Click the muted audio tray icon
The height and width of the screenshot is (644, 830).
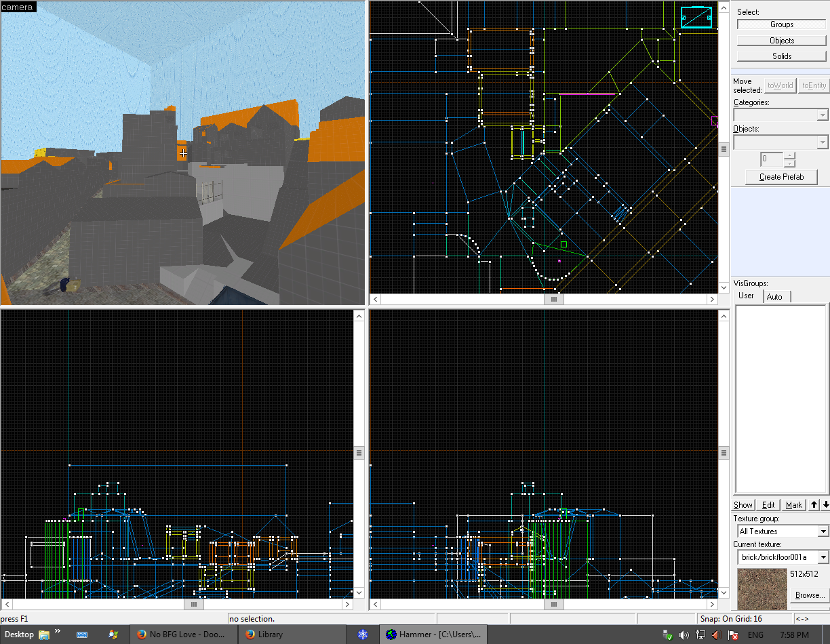coord(717,635)
